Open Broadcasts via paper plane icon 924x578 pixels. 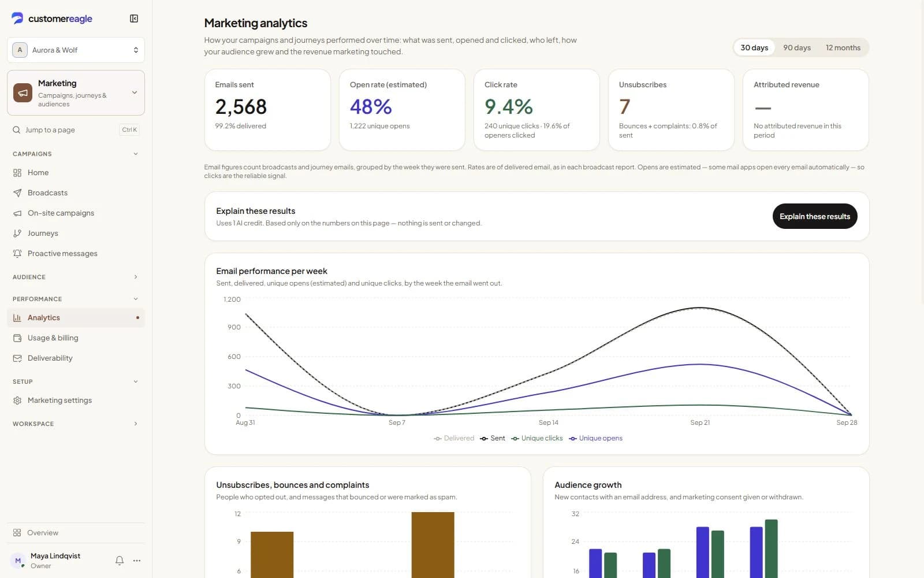point(17,193)
